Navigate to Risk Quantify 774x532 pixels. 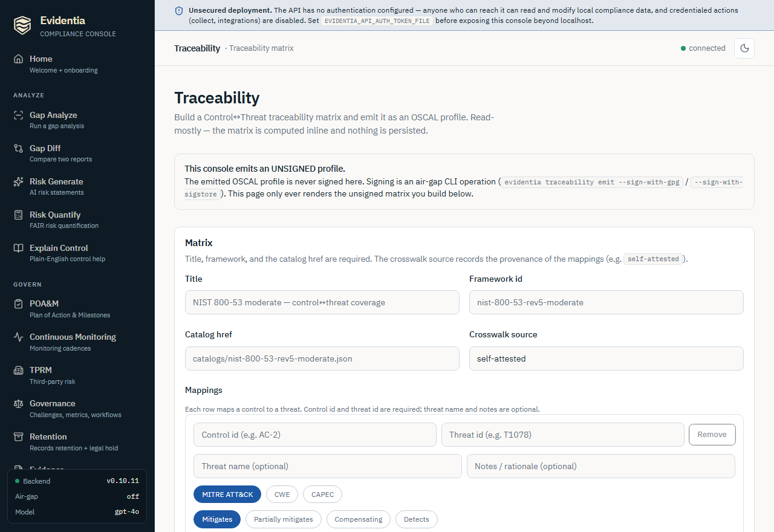point(77,219)
